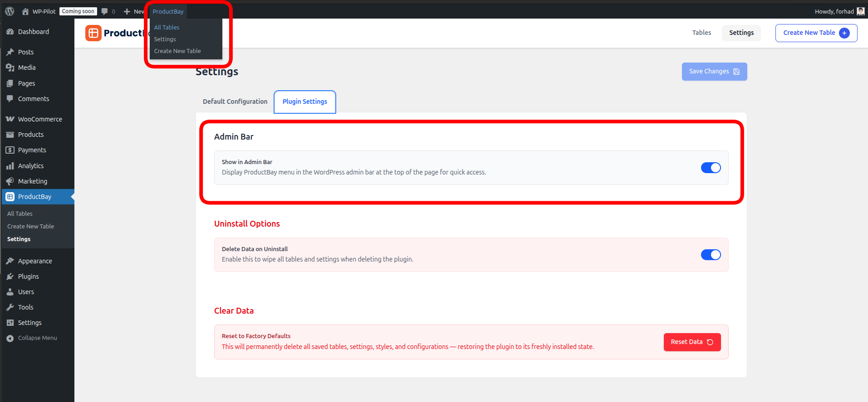
Task: Click the WordPress Settings sliders icon
Action: pos(10,323)
